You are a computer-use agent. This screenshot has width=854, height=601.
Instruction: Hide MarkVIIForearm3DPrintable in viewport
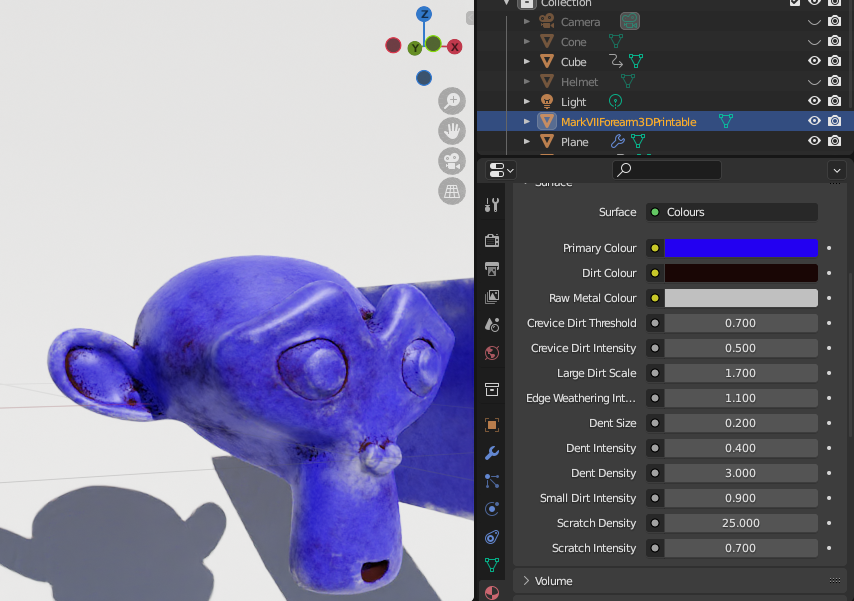tap(814, 121)
